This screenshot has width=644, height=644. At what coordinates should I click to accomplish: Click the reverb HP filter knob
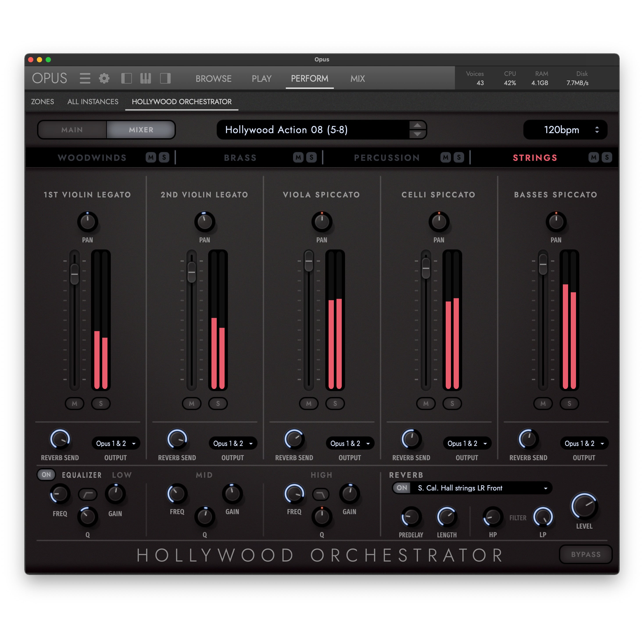point(493,517)
